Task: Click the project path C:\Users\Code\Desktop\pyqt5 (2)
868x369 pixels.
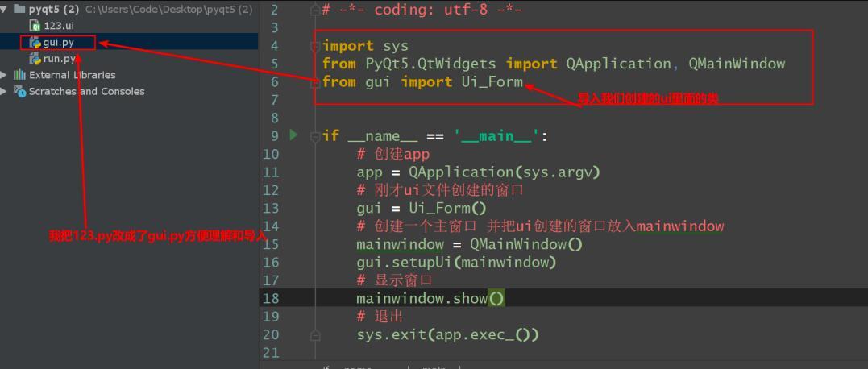Action: [x=168, y=10]
